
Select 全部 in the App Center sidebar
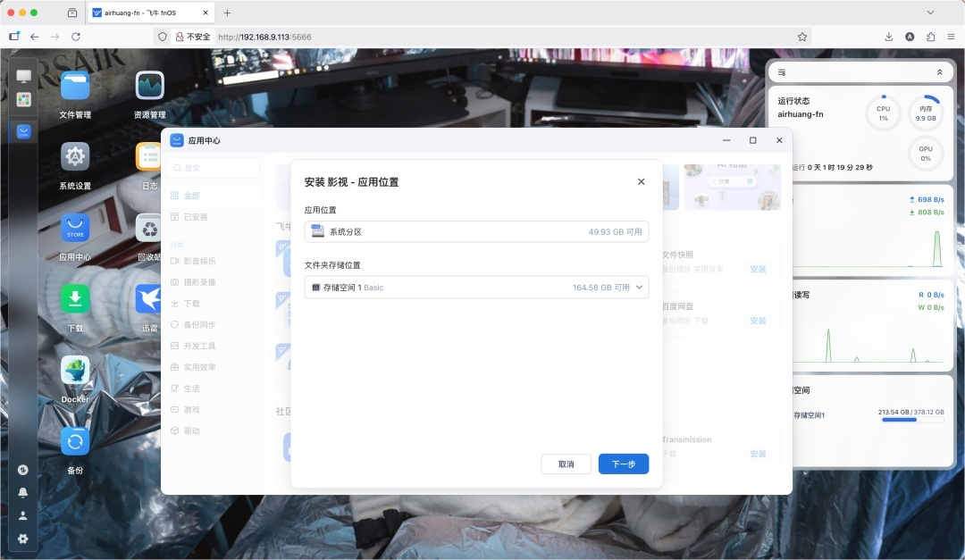point(213,196)
